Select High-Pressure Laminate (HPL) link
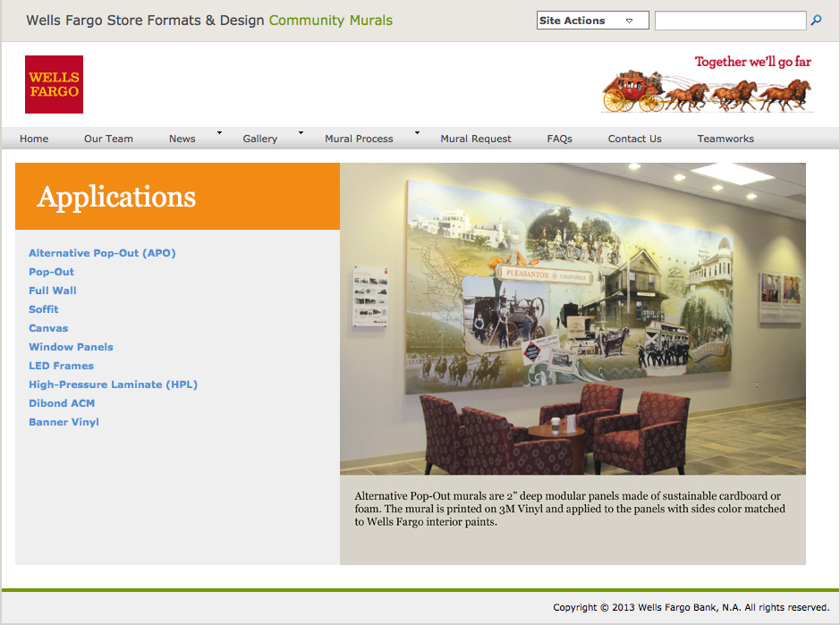The image size is (840, 625). (x=113, y=384)
